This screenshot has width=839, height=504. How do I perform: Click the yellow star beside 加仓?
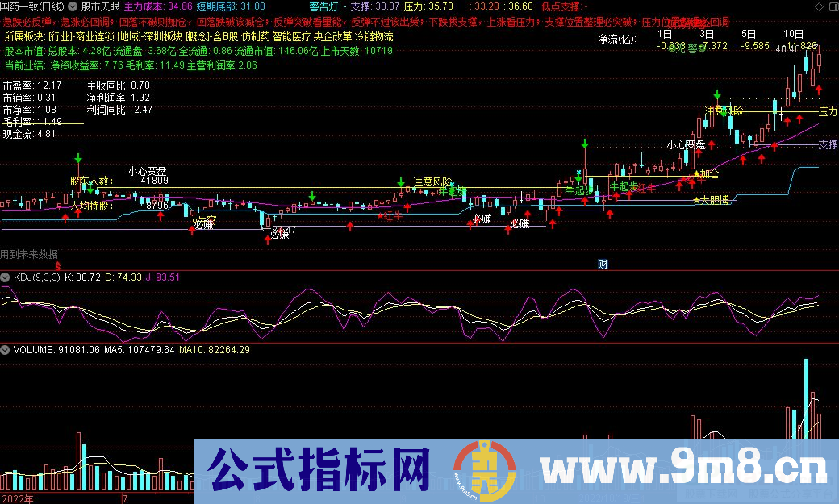point(696,174)
